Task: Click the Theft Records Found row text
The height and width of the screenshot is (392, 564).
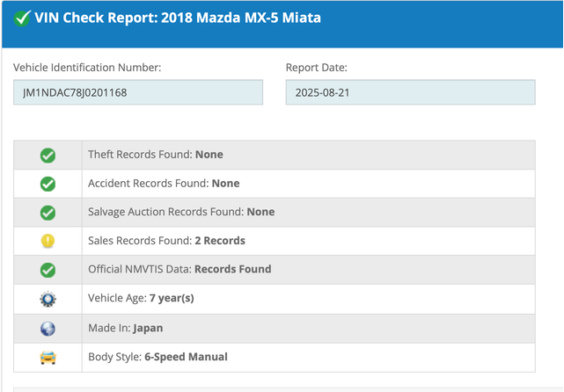Action: (x=156, y=155)
